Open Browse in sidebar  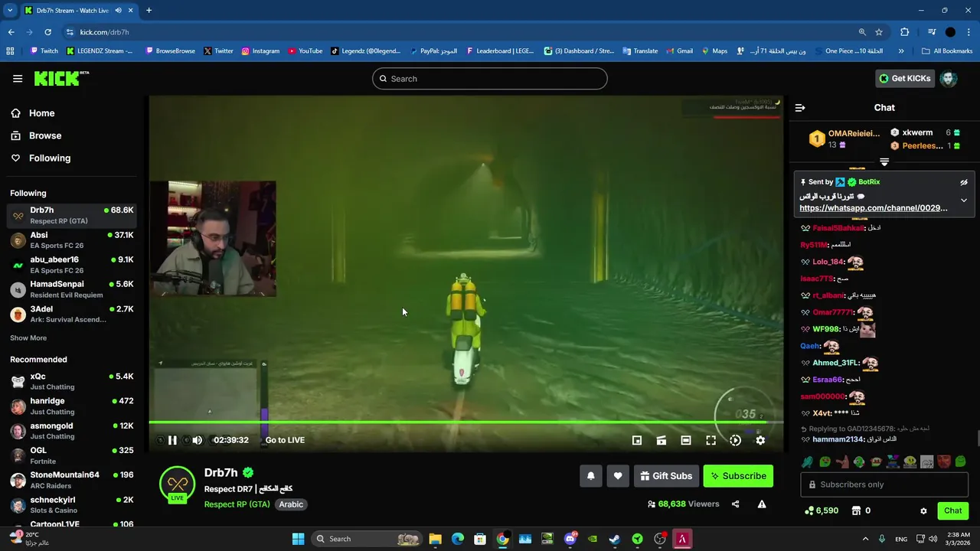point(45,135)
